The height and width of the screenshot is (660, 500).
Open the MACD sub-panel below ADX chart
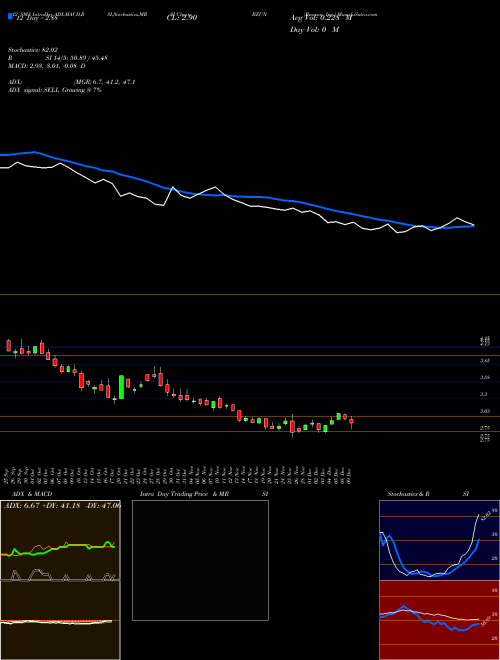click(x=60, y=620)
